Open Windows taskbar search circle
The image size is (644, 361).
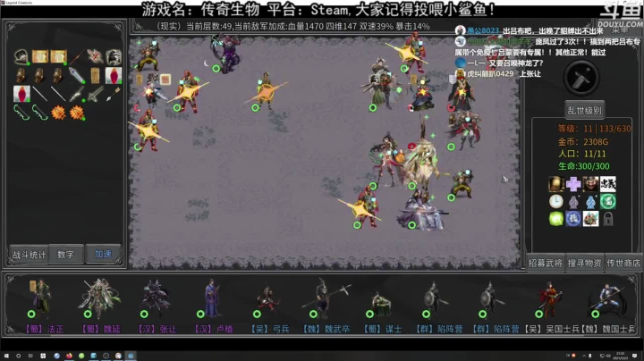(x=18, y=356)
